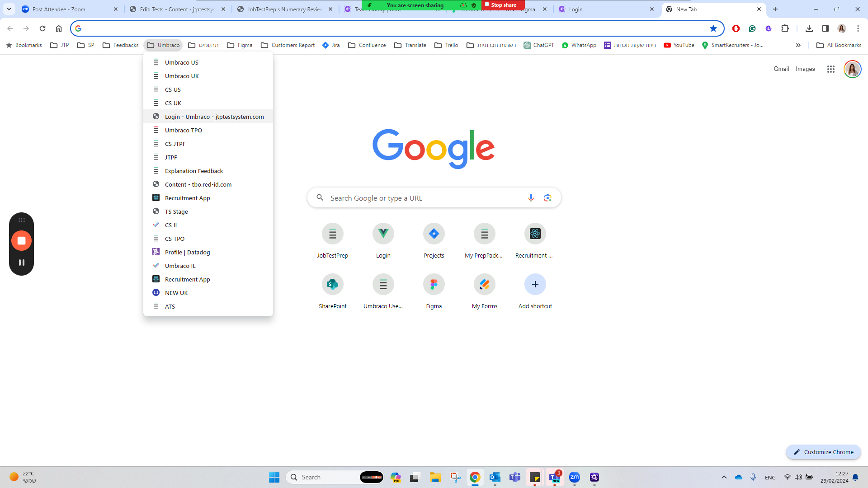Open the Umbraco Use... shortcut tile

[383, 292]
